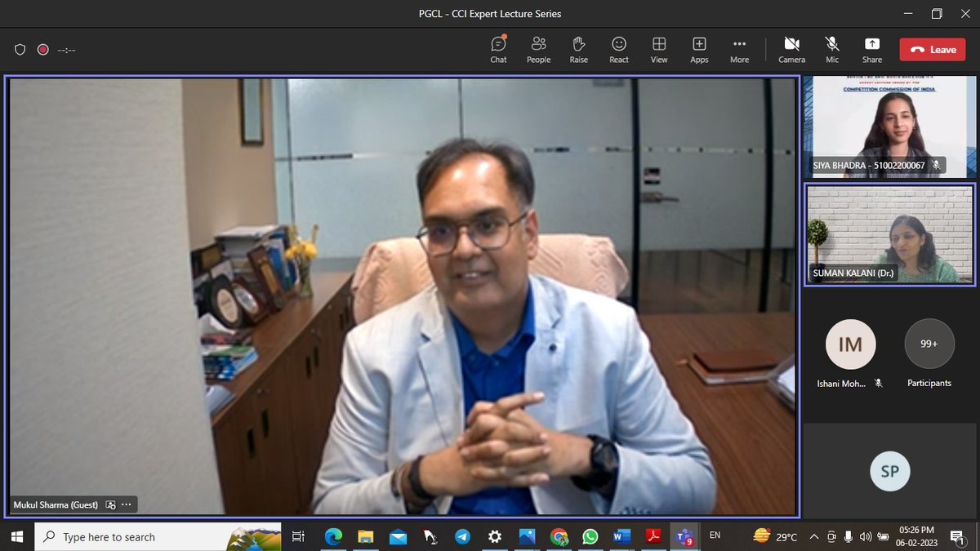Viewport: 980px width, 551px height.
Task: Send a reaction
Action: [618, 49]
